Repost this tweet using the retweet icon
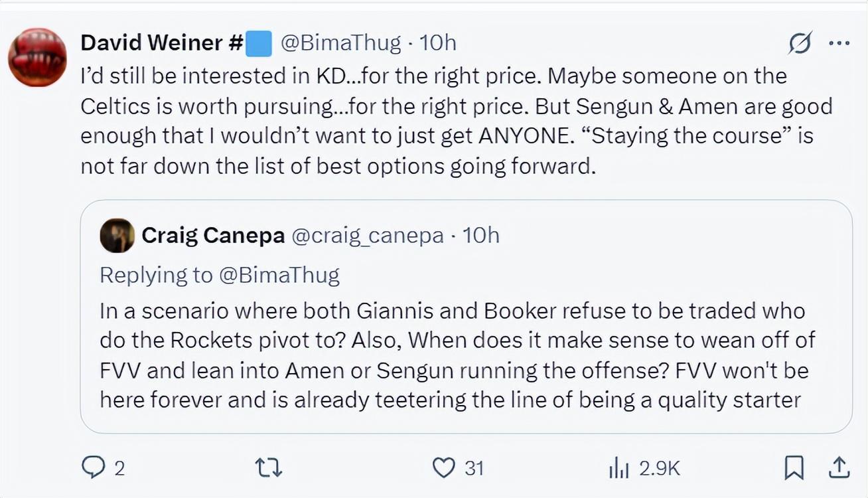Viewport: 868px width, 498px height. (x=269, y=468)
